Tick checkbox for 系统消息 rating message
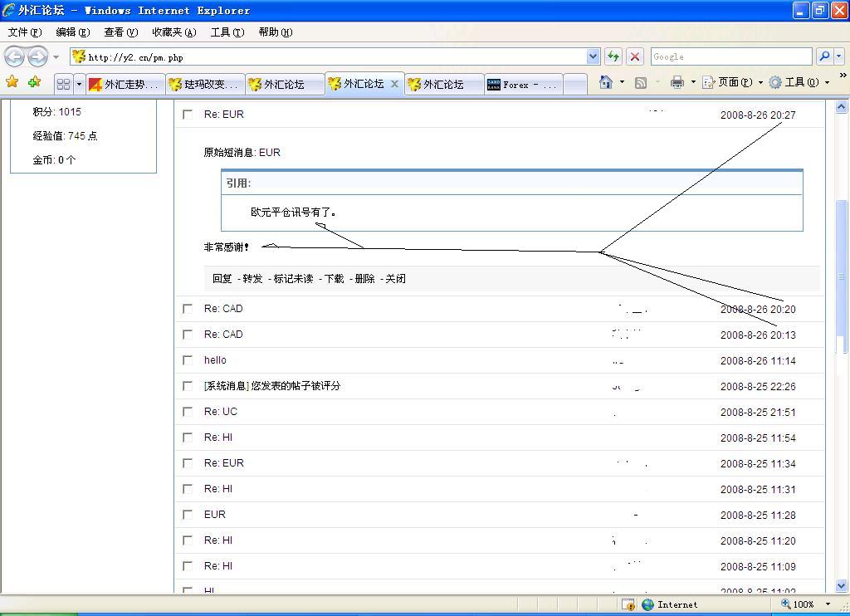The height and width of the screenshot is (616, 850). tap(188, 386)
